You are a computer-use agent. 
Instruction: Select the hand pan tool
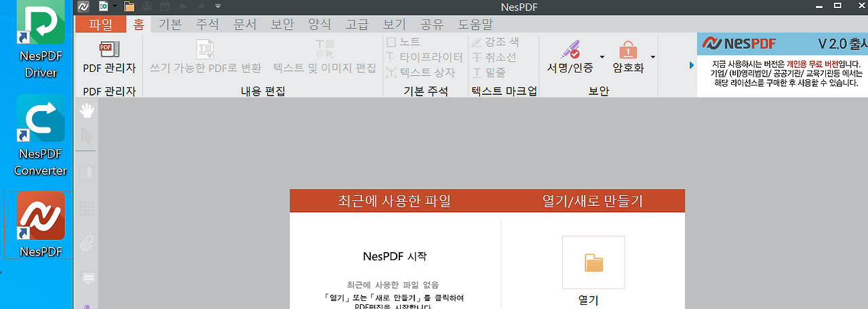pyautogui.click(x=87, y=110)
